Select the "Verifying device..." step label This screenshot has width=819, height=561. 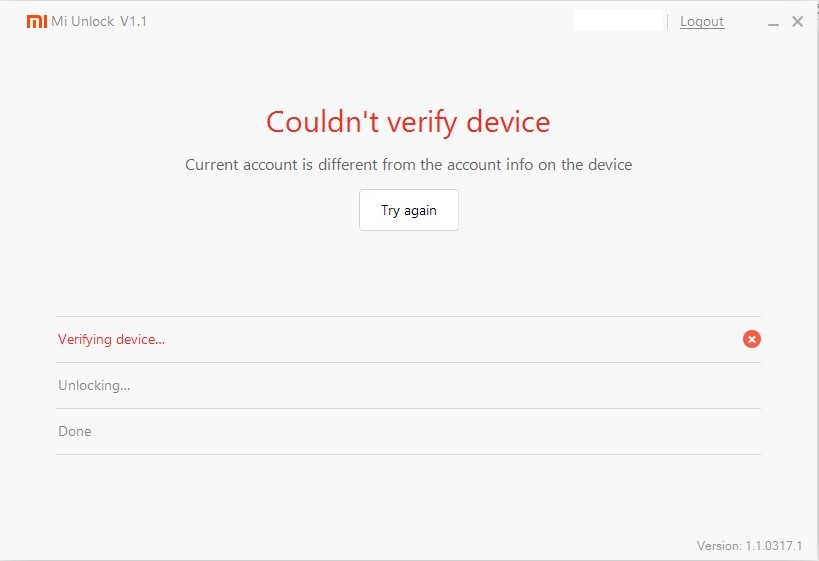111,339
